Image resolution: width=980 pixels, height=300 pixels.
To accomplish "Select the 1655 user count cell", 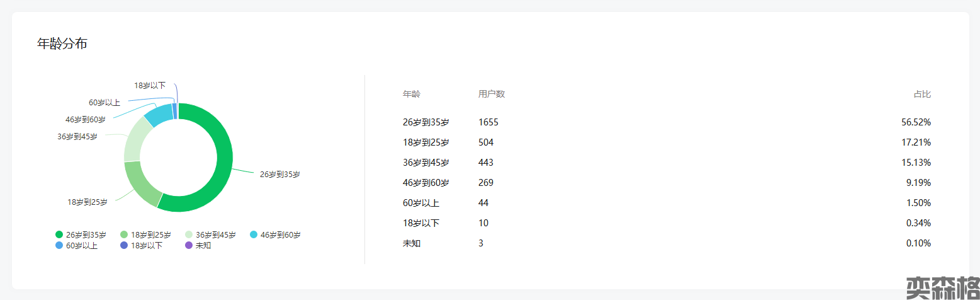I will tap(488, 122).
